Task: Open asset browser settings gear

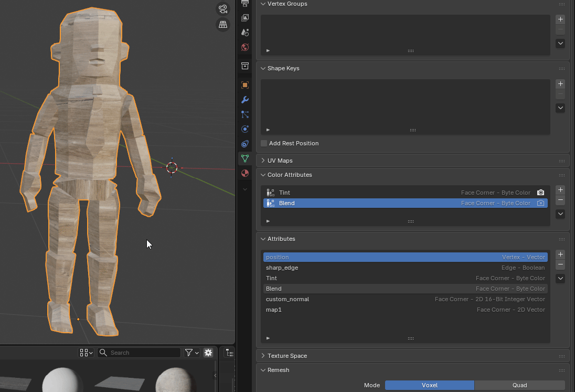Action: pyautogui.click(x=208, y=353)
